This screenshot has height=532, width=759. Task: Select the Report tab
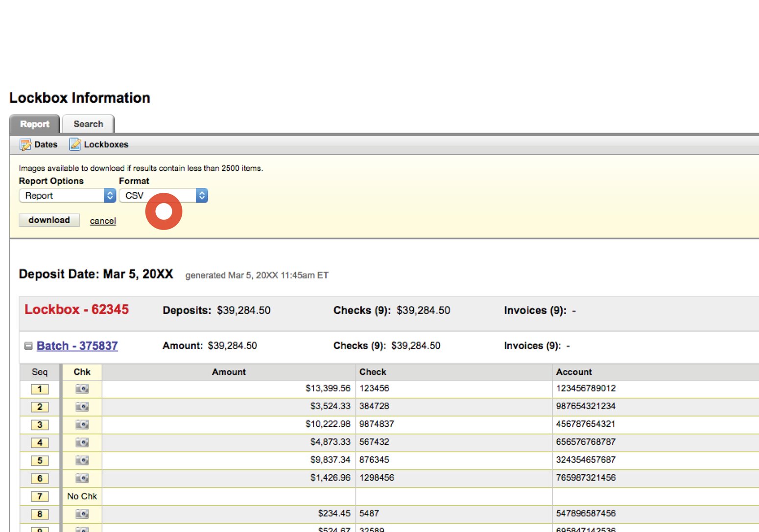[34, 124]
